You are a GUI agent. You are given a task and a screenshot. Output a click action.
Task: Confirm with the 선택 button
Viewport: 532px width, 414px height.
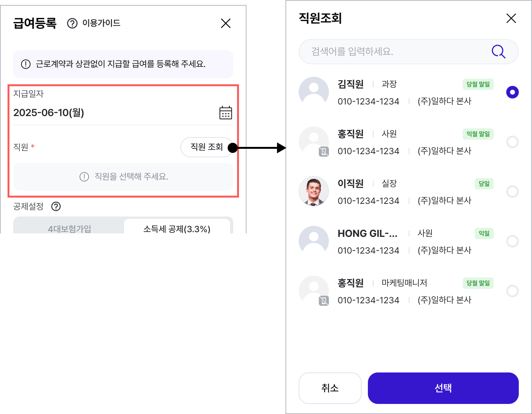click(x=443, y=388)
